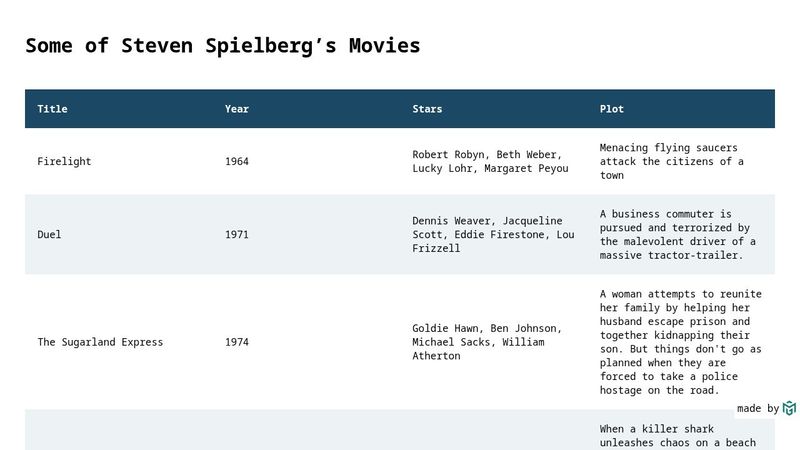Click the plot about the business commuter
The image size is (800, 450).
(x=678, y=234)
